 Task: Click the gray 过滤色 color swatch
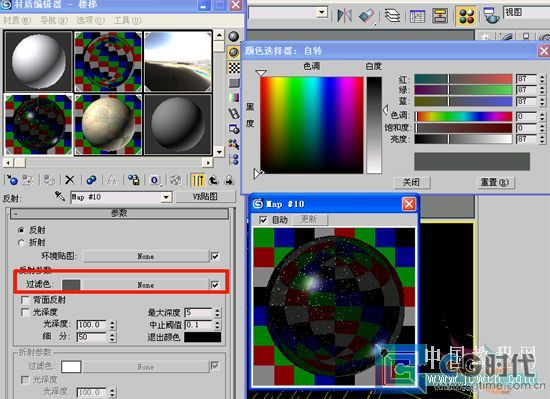pyautogui.click(x=71, y=285)
